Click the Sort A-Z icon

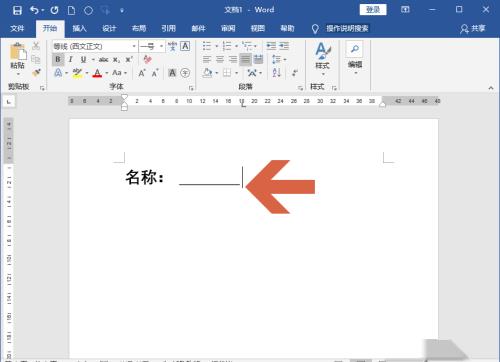coord(276,73)
